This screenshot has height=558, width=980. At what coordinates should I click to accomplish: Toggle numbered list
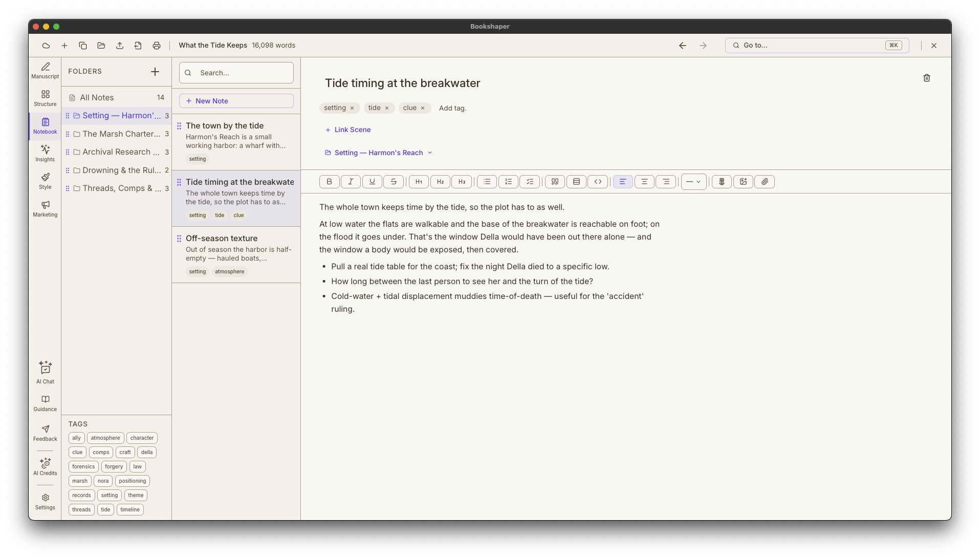tap(508, 182)
